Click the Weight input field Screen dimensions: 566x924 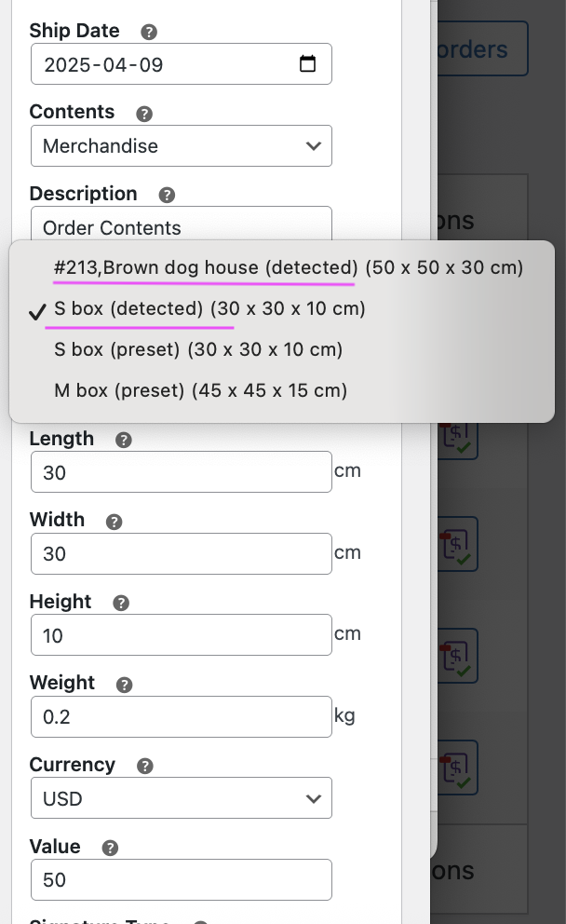click(x=182, y=717)
